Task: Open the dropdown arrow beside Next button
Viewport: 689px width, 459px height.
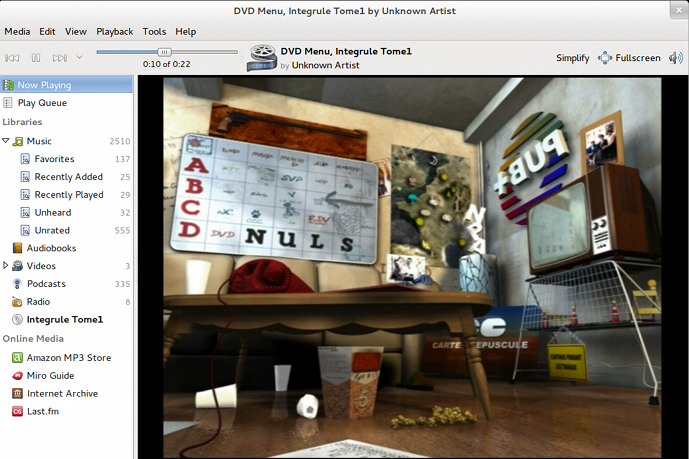Action: 80,57
